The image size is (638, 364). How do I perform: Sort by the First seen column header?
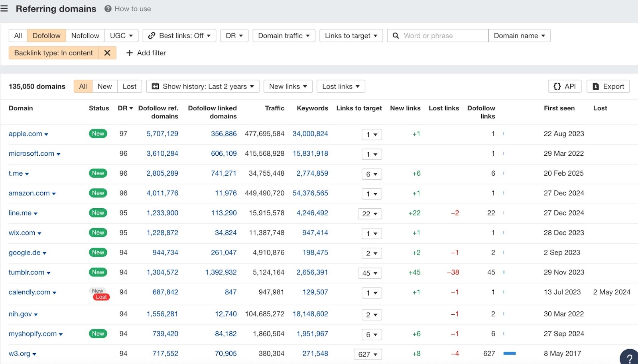pyautogui.click(x=559, y=108)
